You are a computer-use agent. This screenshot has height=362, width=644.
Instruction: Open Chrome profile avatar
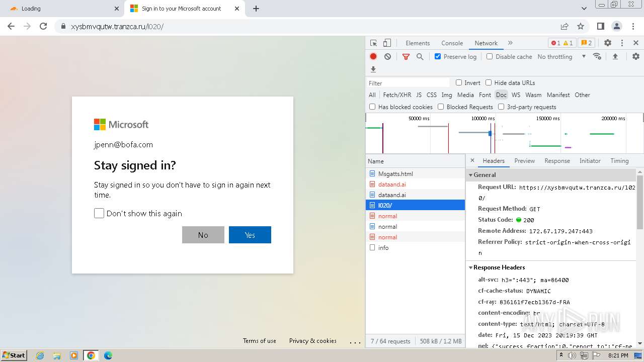coord(617,26)
